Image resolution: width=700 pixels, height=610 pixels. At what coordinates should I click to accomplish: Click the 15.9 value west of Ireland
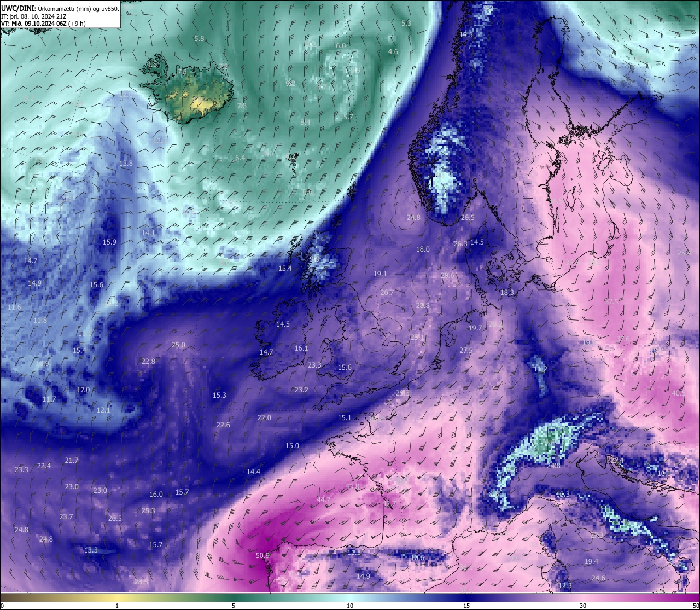pyautogui.click(x=109, y=242)
